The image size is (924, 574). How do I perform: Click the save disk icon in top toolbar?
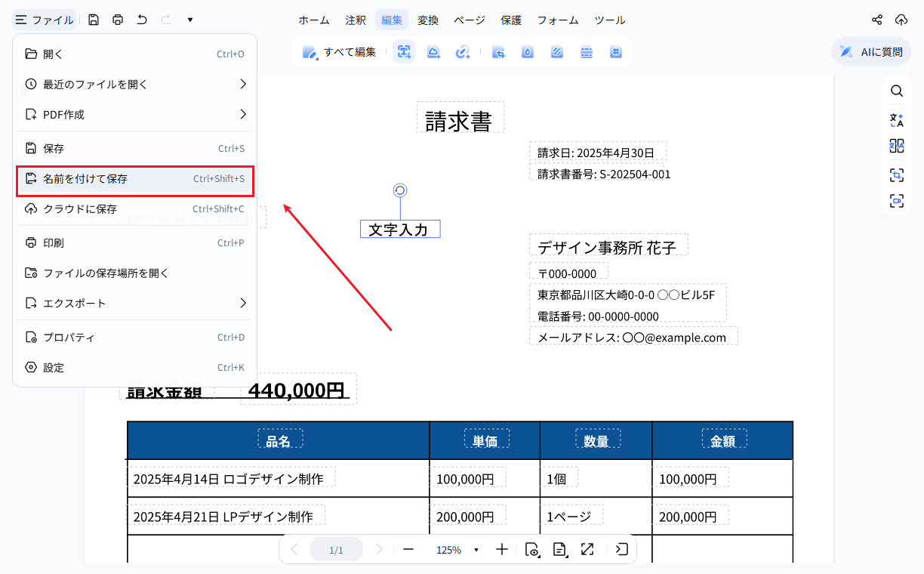94,20
